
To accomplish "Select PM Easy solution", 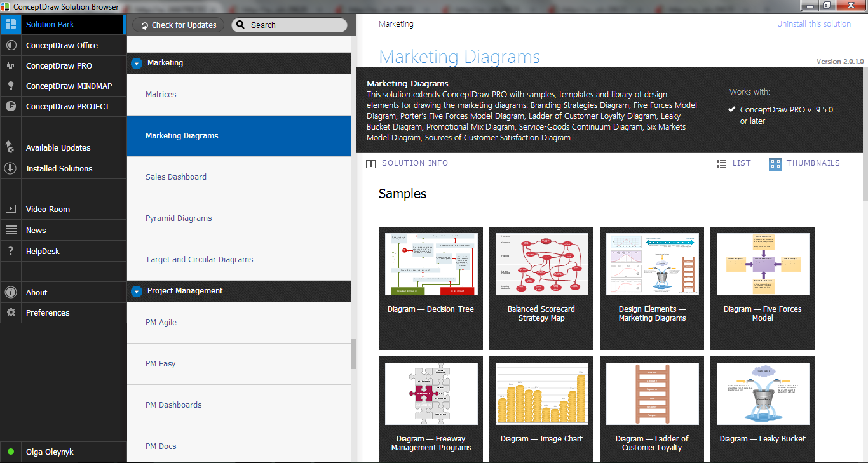I will click(239, 364).
